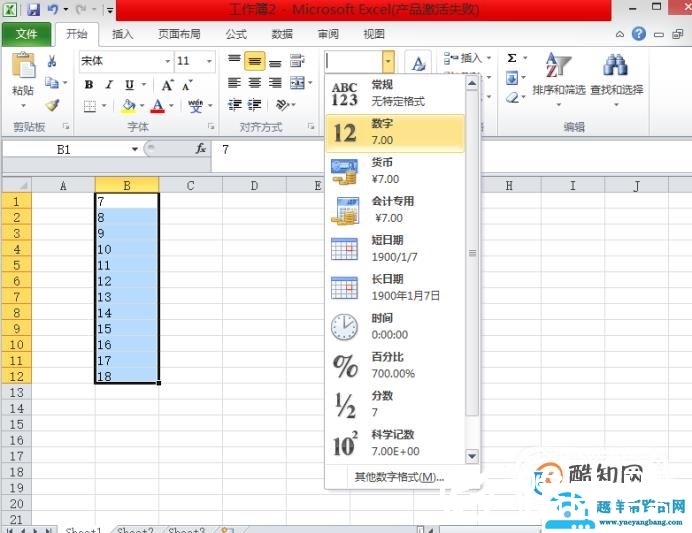Open More Number Formats (其他数字格式)
Screen dimensions: 692x533
[x=399, y=477]
